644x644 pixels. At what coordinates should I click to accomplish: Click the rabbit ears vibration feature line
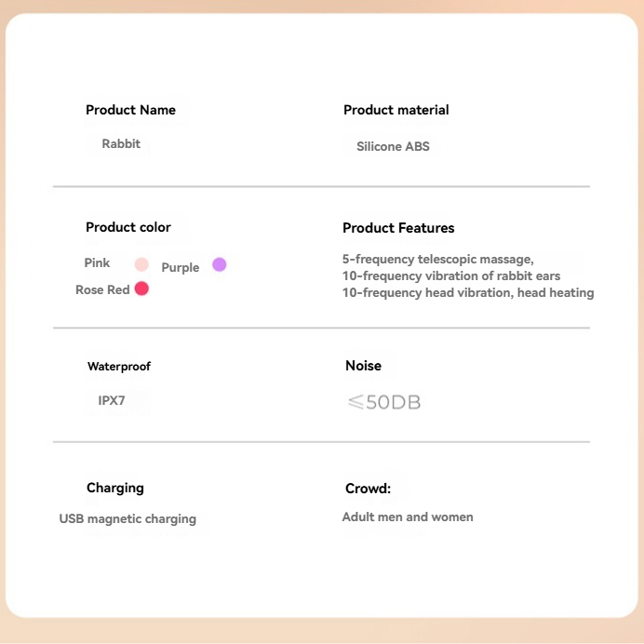(451, 276)
